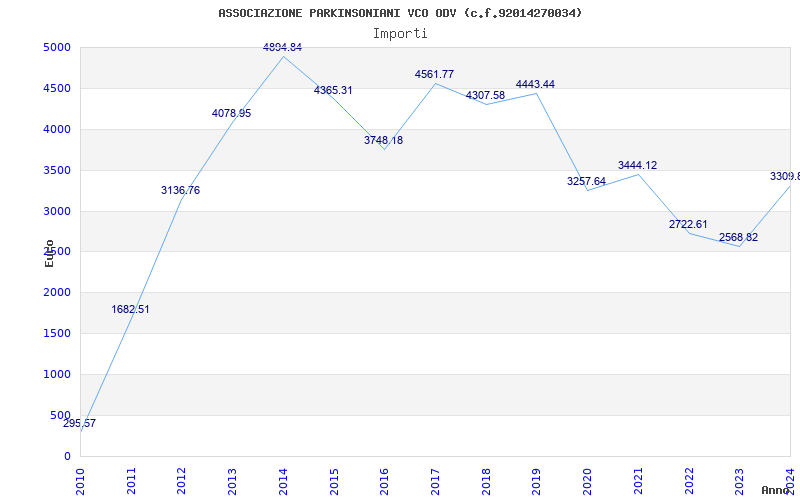Screen dimensions: 800x500
Task: Click the 2022 x-axis year label
Action: tap(689, 481)
